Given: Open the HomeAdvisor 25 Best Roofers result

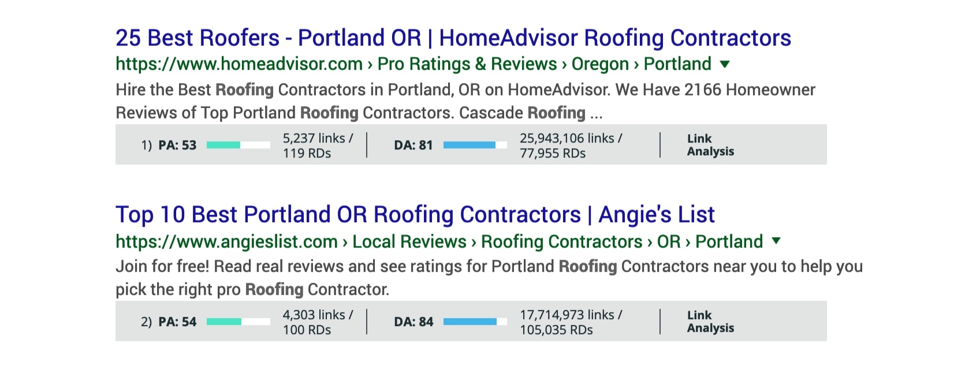Looking at the screenshot, I should coord(453,38).
